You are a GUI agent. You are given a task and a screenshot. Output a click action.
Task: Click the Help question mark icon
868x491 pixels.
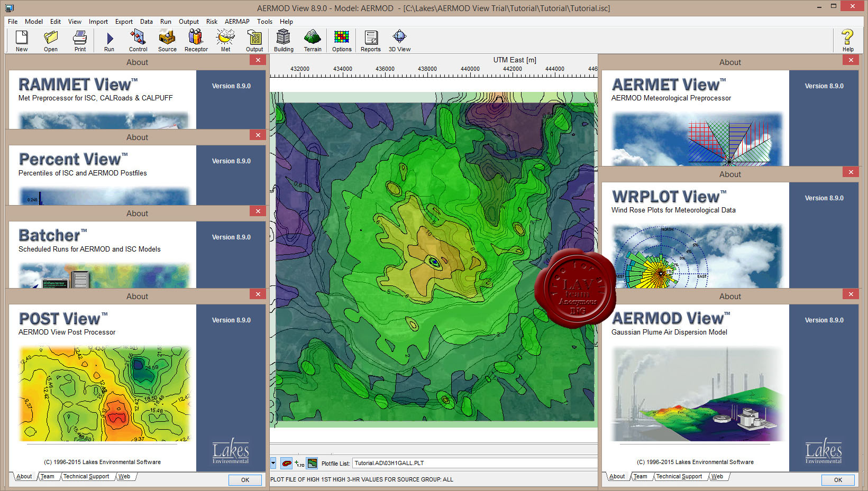point(848,41)
